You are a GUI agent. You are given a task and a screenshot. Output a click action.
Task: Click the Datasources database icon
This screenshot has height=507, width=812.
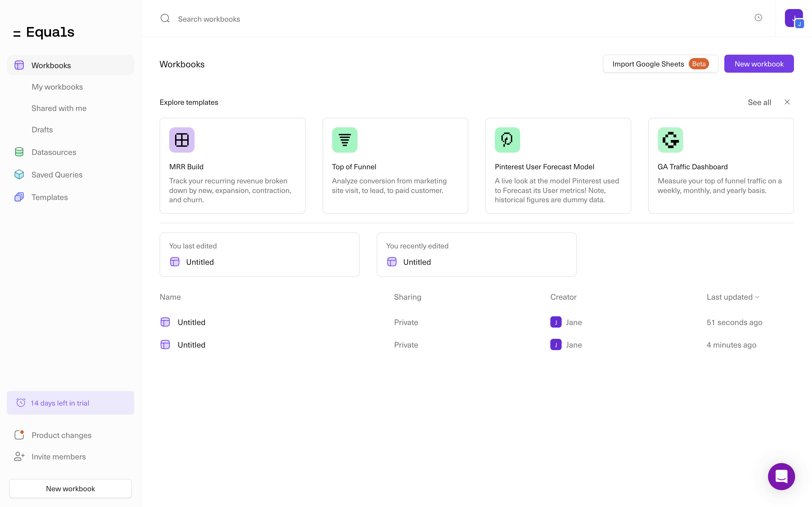click(19, 152)
